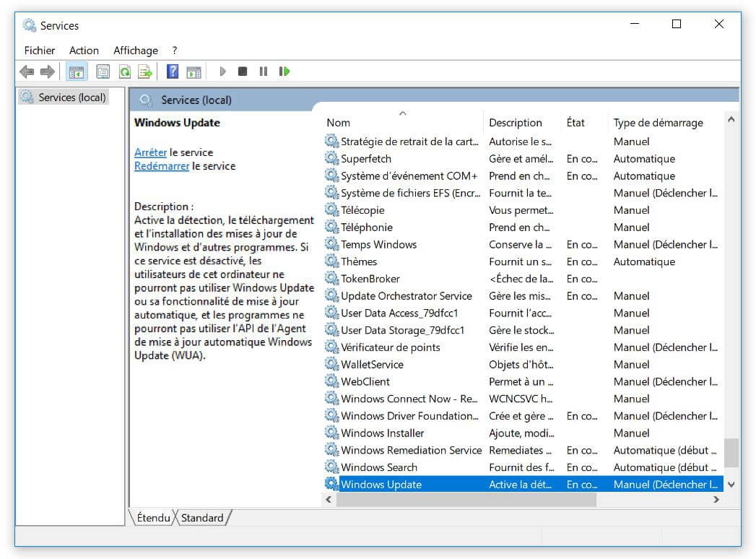This screenshot has width=756, height=559.
Task: Open help with the blue question-mark icon
Action: coord(172,72)
